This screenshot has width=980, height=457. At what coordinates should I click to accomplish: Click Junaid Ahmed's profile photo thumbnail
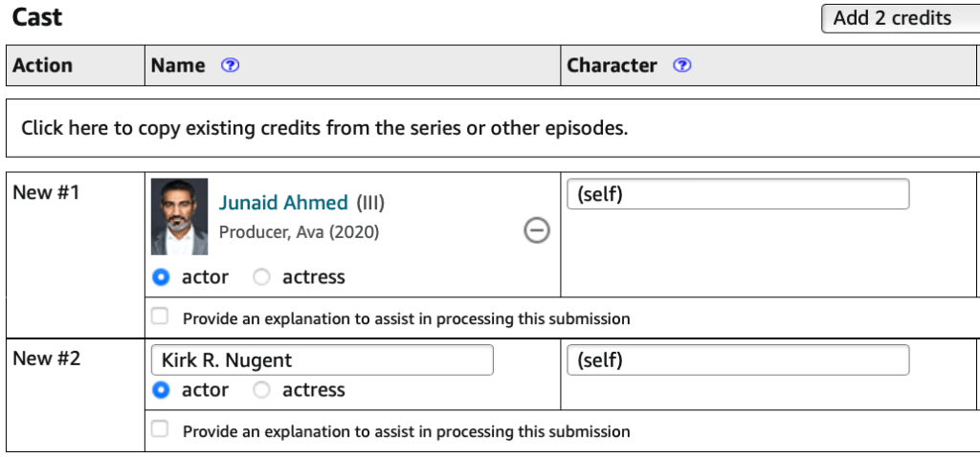179,216
